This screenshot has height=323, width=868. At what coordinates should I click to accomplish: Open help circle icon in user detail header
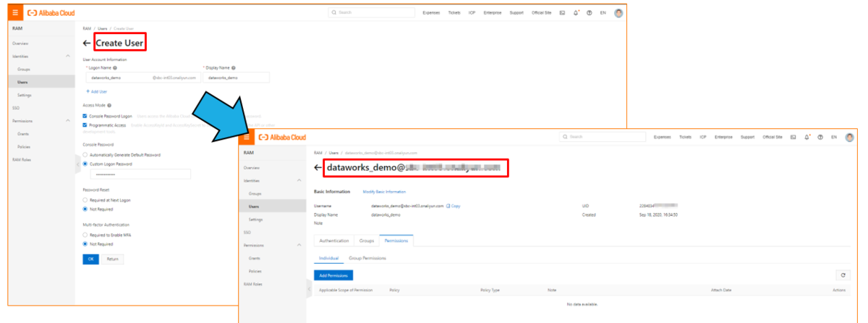click(x=822, y=137)
